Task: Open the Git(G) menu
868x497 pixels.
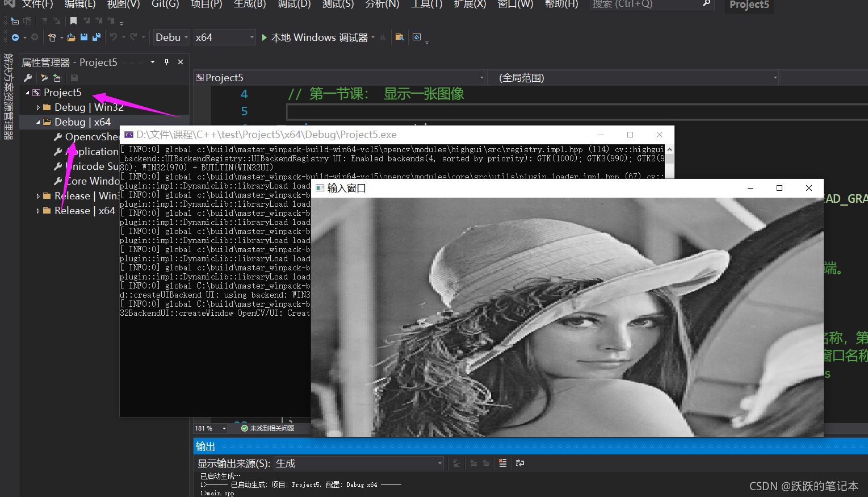Action: click(x=165, y=4)
